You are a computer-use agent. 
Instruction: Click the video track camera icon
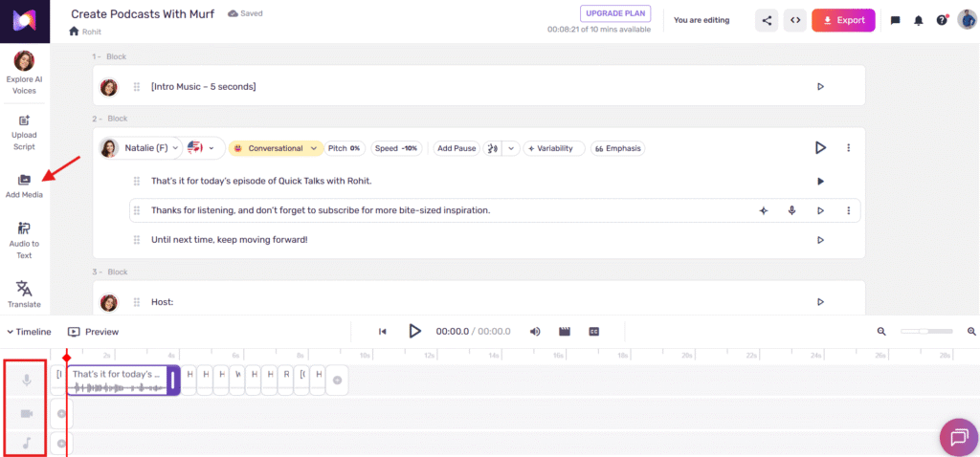(26, 413)
